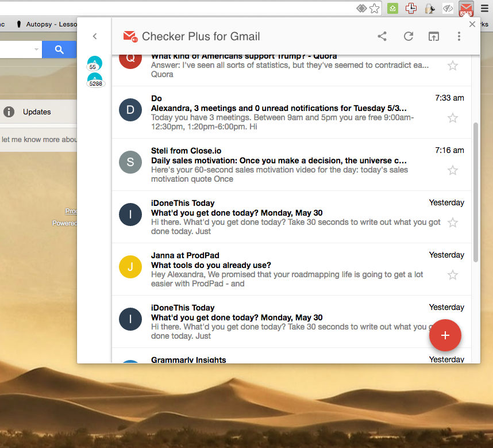
Task: Open the 'Daily sales motivation' email
Action: coord(291,164)
